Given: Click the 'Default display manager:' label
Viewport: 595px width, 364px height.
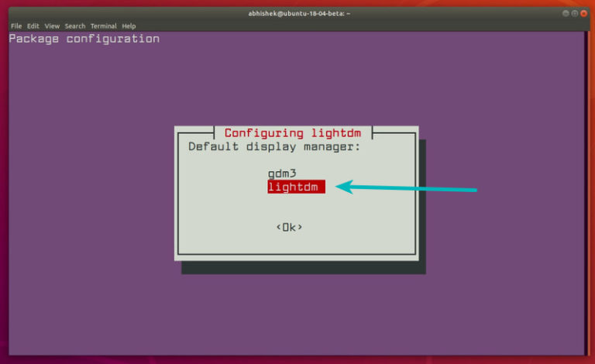Looking at the screenshot, I should tap(274, 146).
